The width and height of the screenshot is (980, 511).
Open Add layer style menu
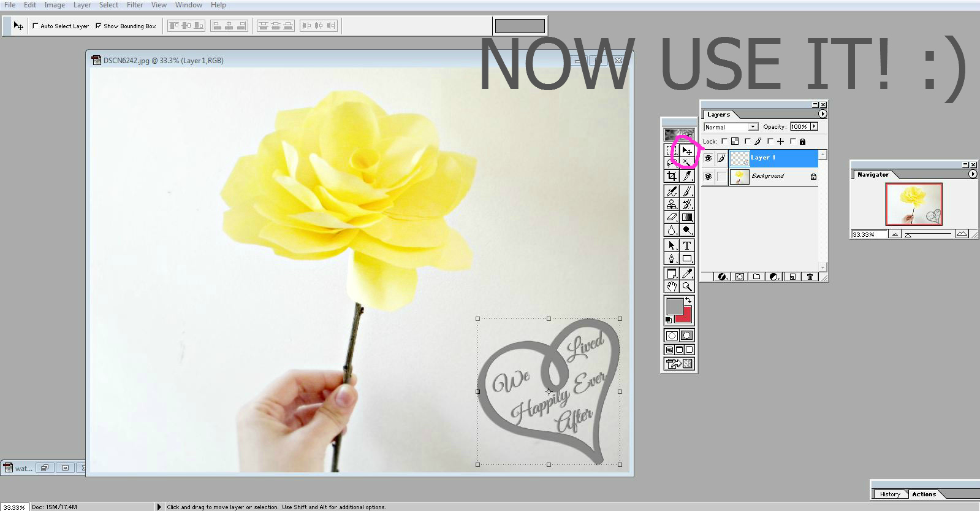[723, 277]
